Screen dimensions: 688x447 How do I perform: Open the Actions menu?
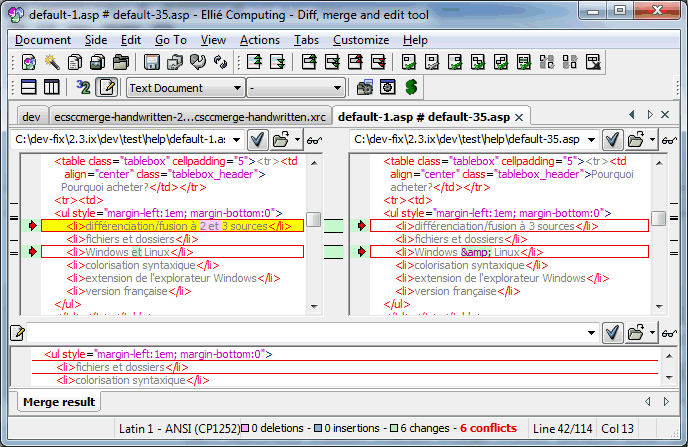(260, 40)
